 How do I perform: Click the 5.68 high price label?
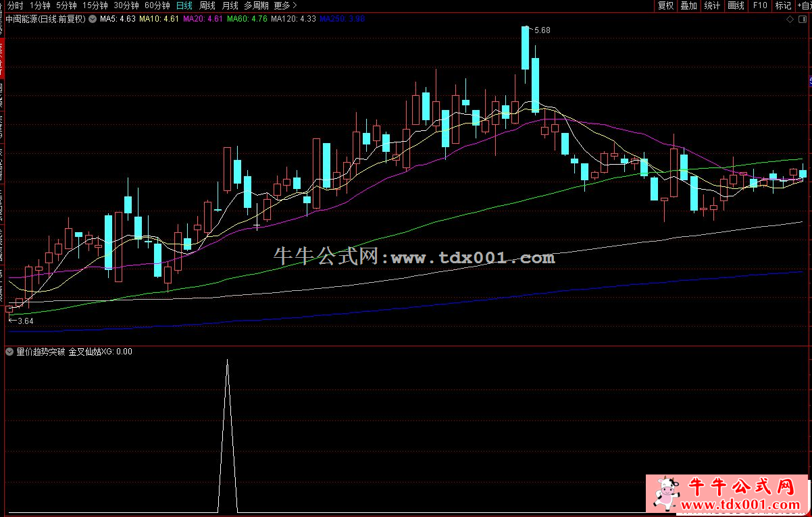click(x=542, y=30)
